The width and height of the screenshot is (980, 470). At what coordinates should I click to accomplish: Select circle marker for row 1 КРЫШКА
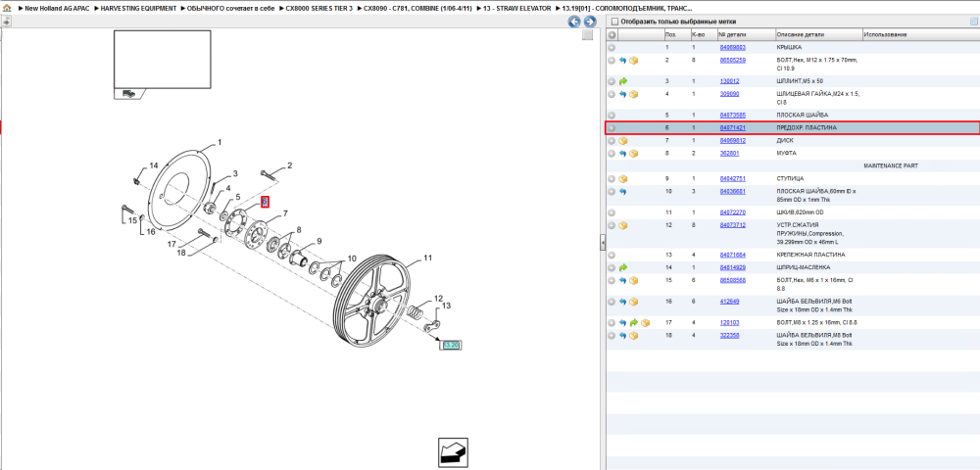tap(612, 47)
